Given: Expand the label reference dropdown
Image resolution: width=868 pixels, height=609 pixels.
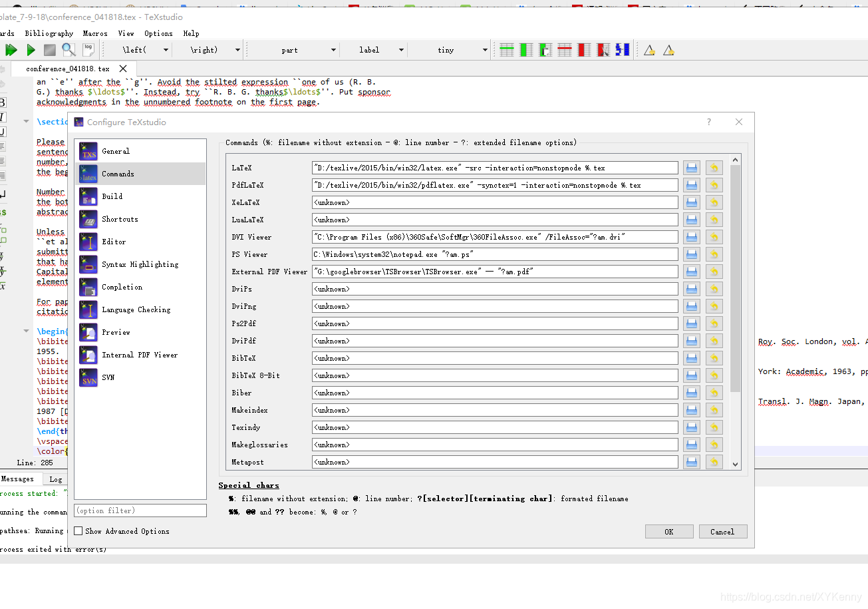Looking at the screenshot, I should [401, 50].
